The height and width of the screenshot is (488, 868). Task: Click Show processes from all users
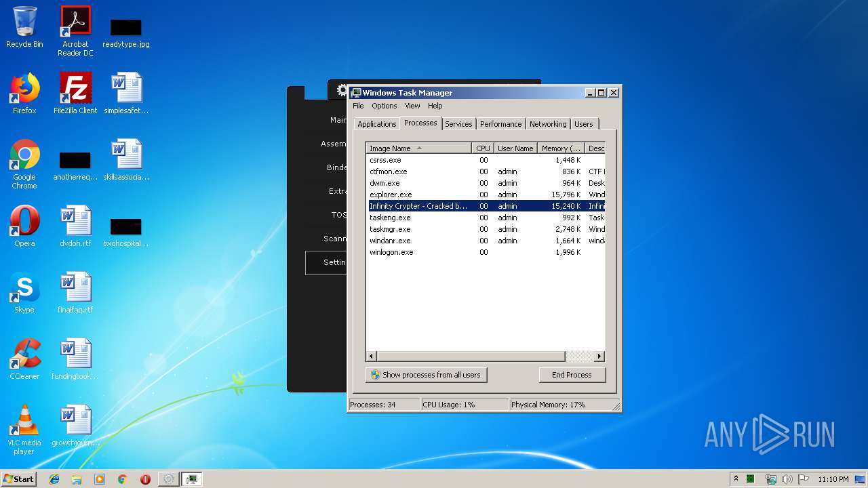[426, 375]
